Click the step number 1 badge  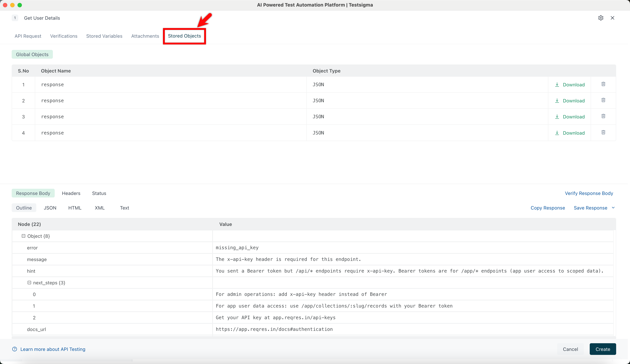(15, 18)
